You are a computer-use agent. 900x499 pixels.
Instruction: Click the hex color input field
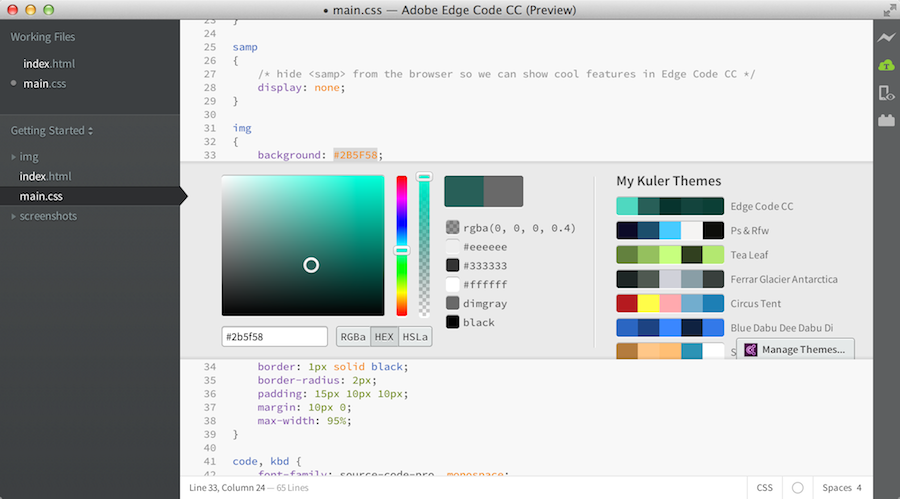tap(274, 336)
